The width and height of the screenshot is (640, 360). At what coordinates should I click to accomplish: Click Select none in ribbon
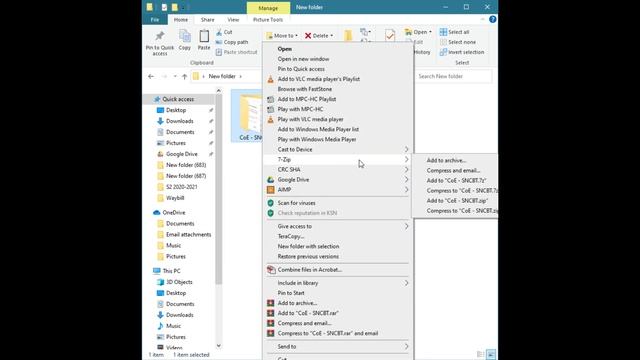458,42
